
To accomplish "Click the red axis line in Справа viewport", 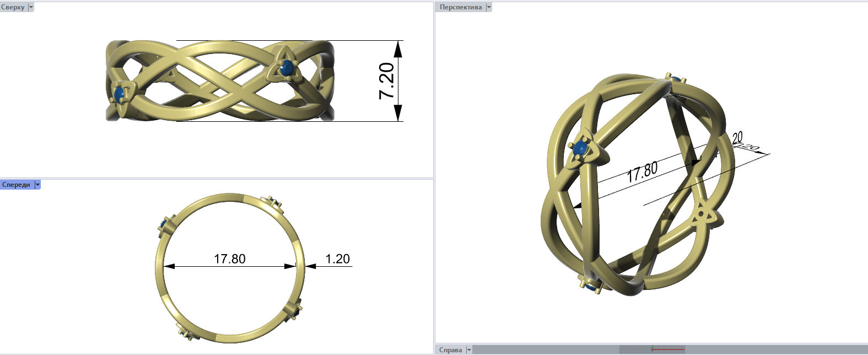I will coord(668,349).
